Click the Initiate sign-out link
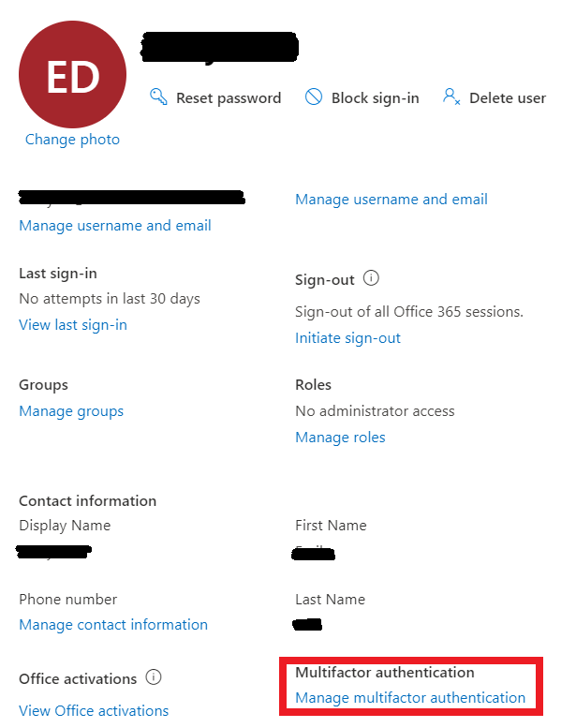 pos(347,338)
